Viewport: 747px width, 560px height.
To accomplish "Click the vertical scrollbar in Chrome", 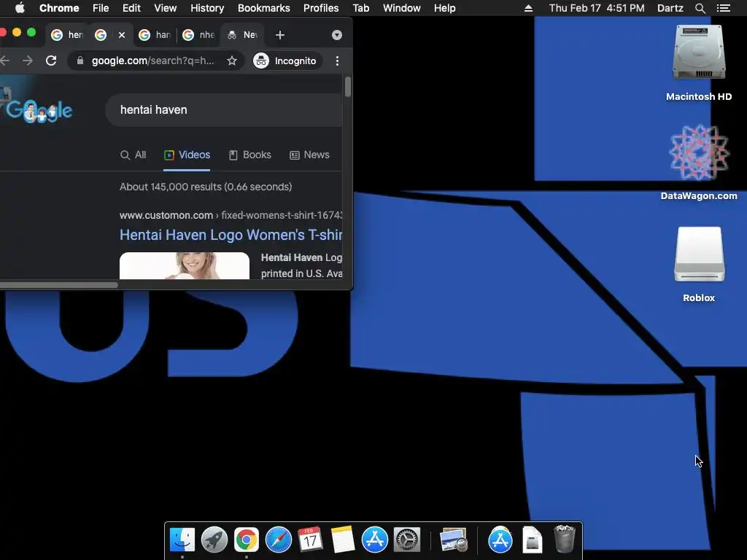I will 348,87.
